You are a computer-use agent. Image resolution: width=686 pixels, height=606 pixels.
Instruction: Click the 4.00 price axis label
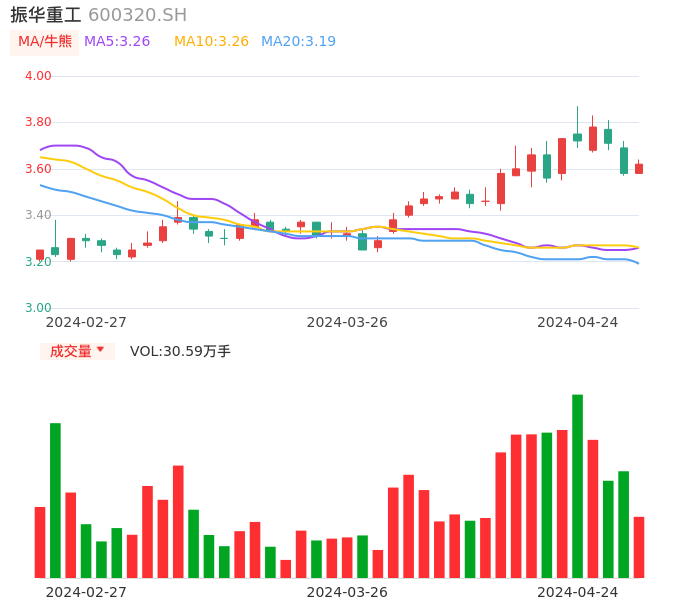38,76
